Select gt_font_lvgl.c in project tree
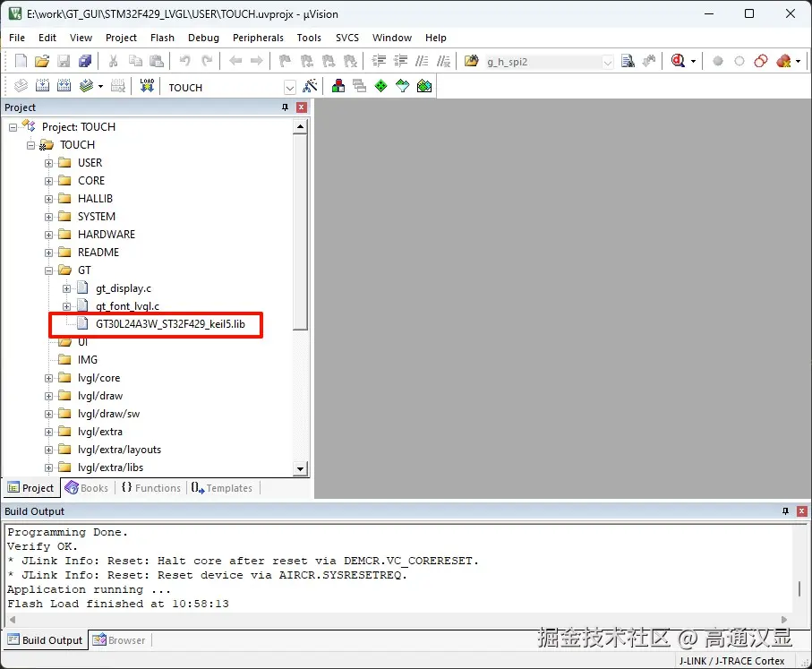The width and height of the screenshot is (812, 669). point(127,306)
